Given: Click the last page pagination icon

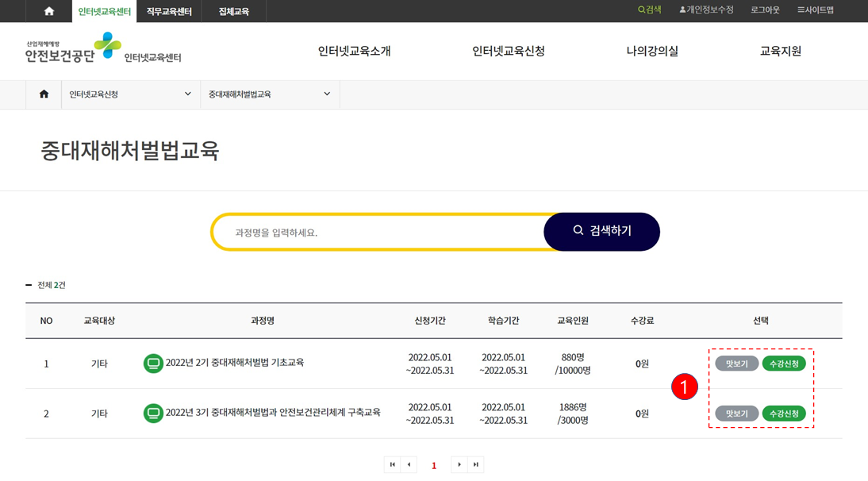Looking at the screenshot, I should coord(476,464).
